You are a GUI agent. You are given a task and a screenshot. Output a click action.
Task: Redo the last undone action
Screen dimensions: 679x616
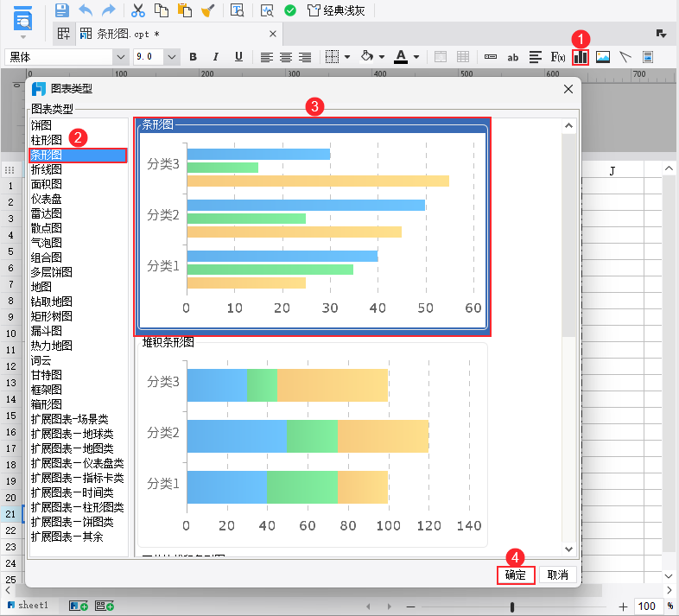[x=108, y=10]
